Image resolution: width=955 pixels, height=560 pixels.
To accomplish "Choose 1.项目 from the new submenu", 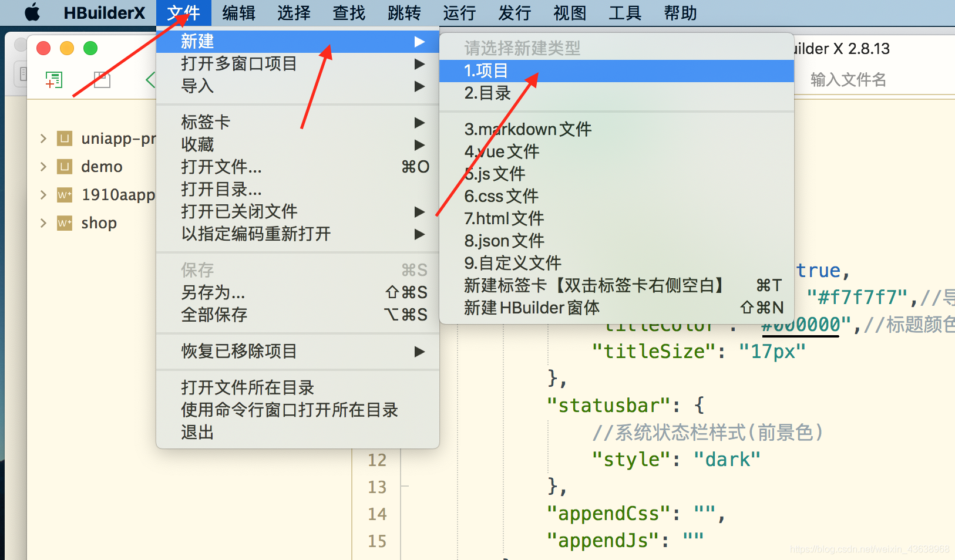I will [x=617, y=70].
